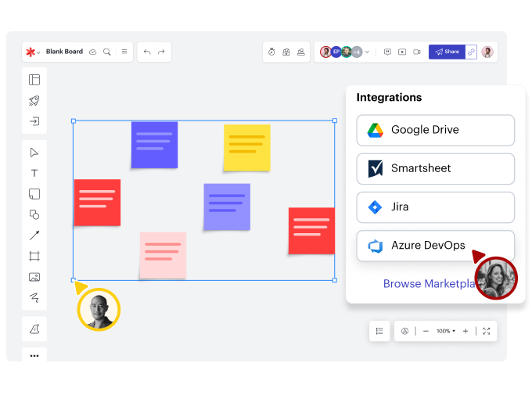Click the Share button
532x399 pixels.
coord(447,52)
